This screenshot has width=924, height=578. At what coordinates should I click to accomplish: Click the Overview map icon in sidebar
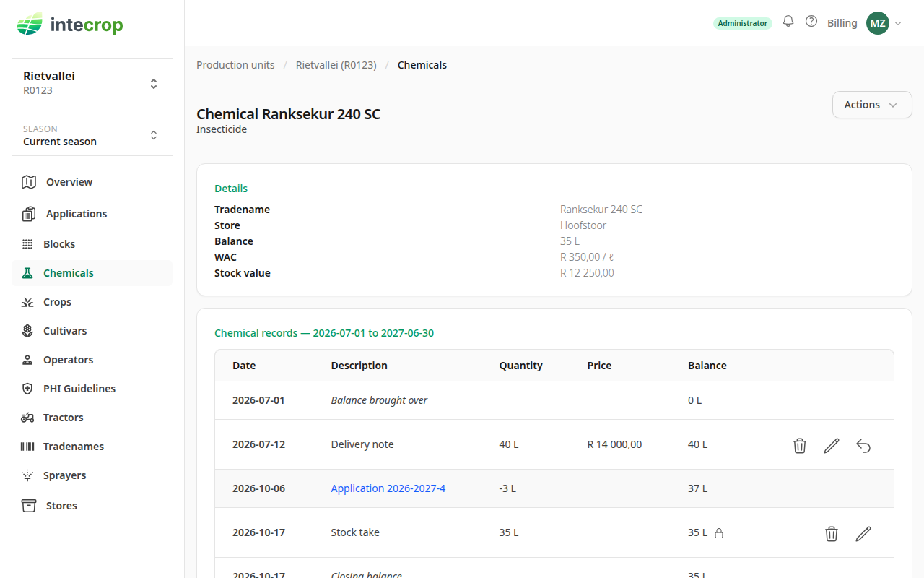(29, 182)
